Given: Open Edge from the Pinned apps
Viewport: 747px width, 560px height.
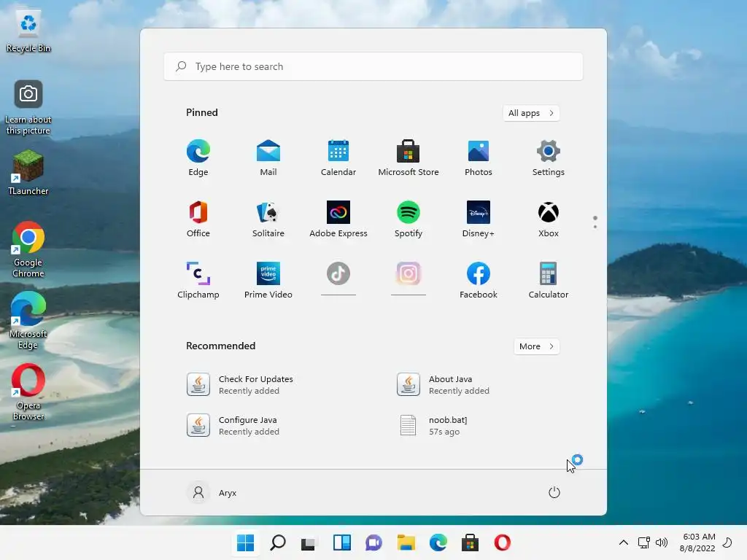Looking at the screenshot, I should click(198, 157).
